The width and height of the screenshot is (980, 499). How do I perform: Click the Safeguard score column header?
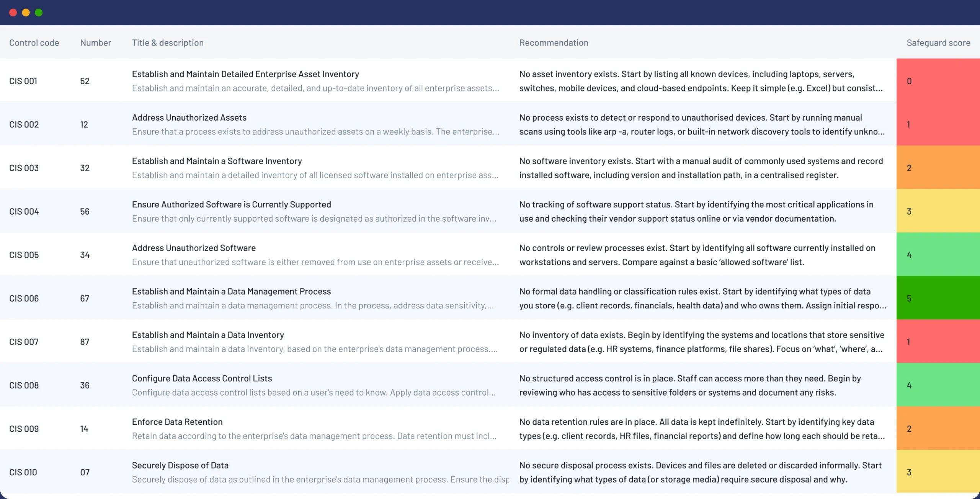click(938, 43)
